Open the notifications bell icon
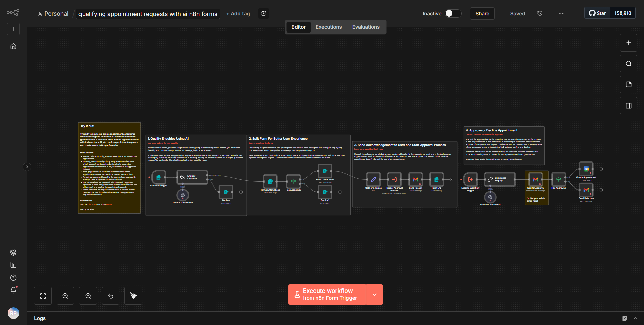This screenshot has width=644, height=325. (13, 290)
